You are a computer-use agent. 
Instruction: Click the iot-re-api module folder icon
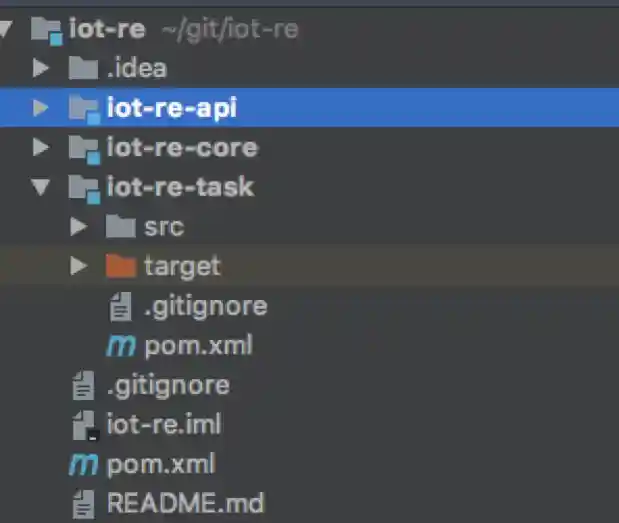(x=84, y=108)
